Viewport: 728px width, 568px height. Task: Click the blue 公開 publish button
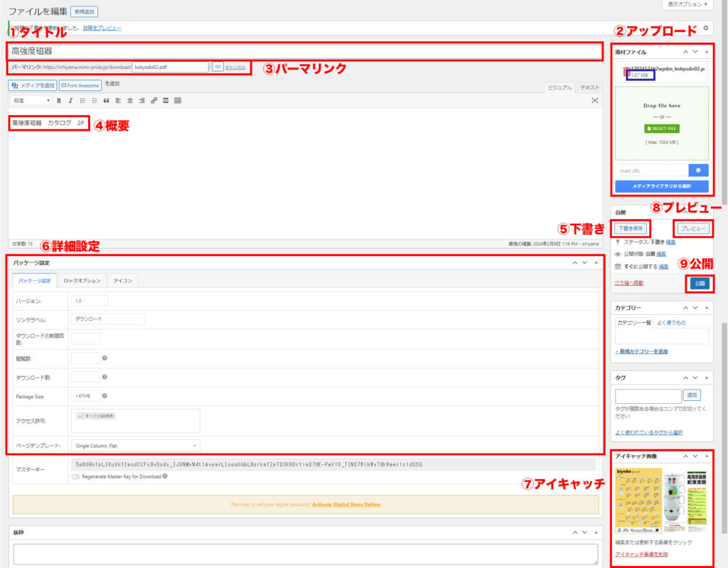pos(699,284)
